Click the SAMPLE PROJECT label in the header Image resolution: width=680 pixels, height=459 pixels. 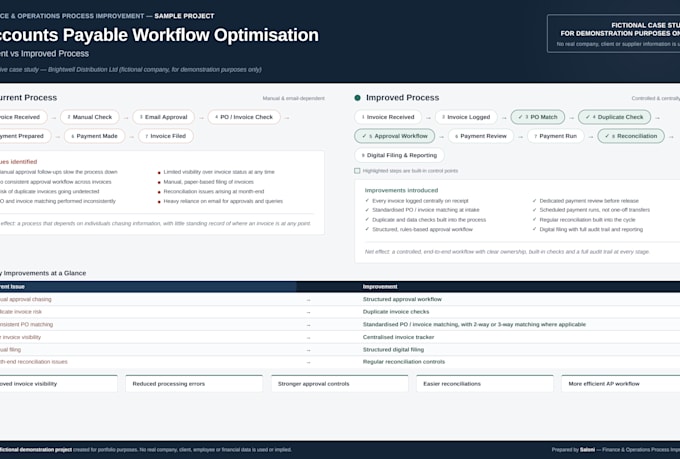(184, 16)
